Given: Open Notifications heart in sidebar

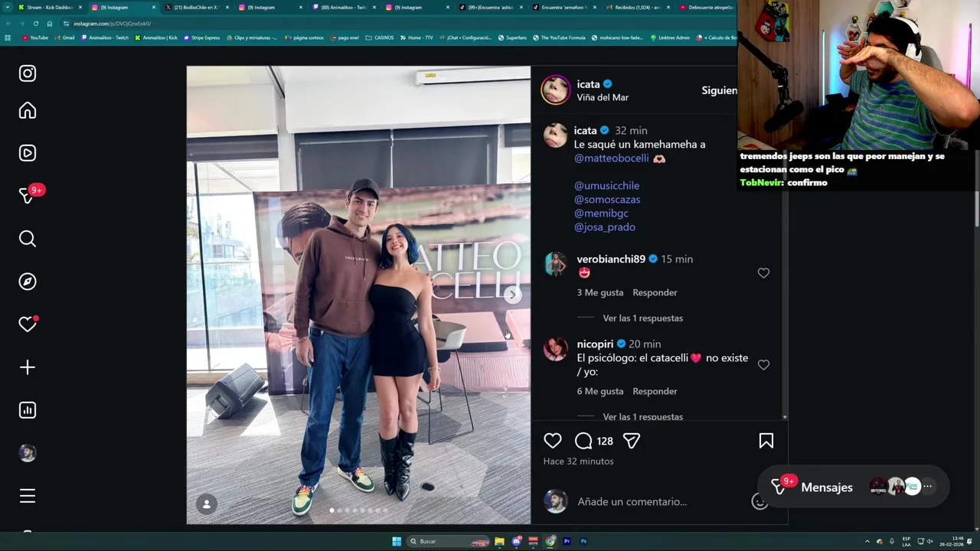Looking at the screenshot, I should (28, 324).
